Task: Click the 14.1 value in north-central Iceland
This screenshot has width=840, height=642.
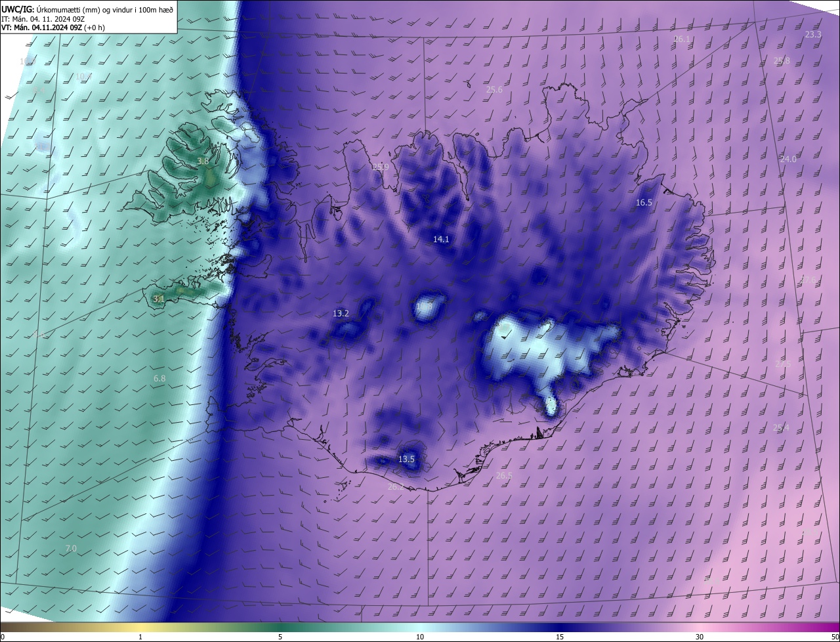Action: [x=441, y=240]
